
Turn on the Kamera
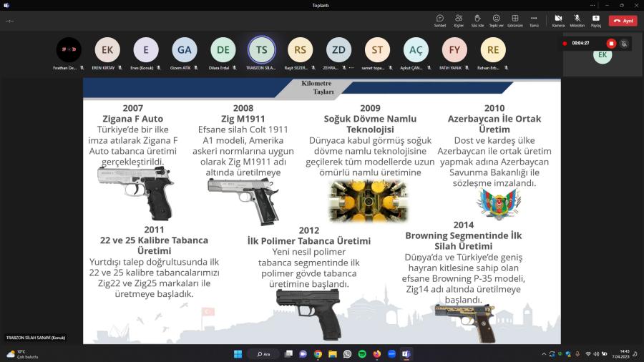click(x=558, y=21)
